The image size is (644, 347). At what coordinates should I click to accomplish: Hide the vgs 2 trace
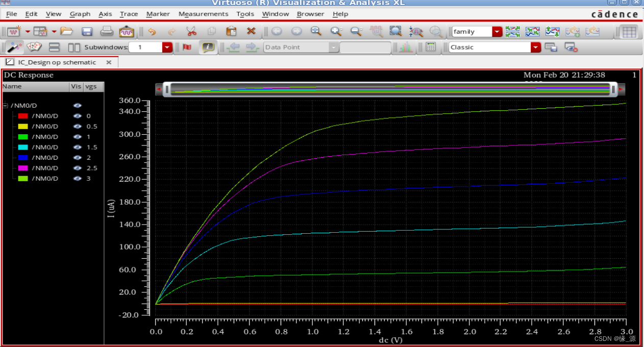point(77,158)
